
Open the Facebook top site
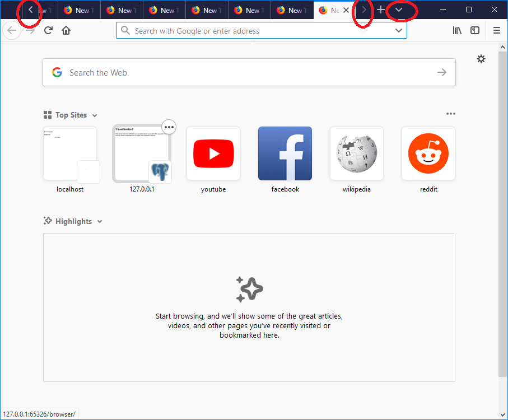point(285,153)
